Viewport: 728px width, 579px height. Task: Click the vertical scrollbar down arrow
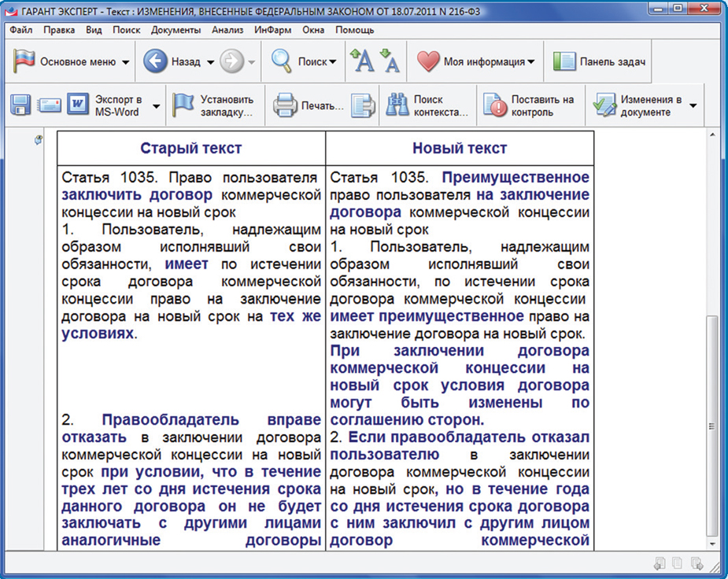click(x=713, y=542)
